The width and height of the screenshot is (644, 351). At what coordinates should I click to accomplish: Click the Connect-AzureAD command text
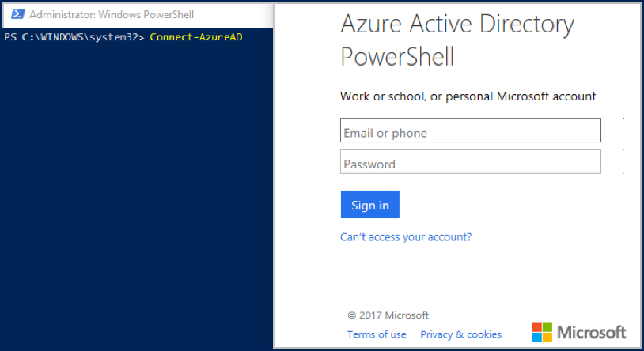[195, 37]
